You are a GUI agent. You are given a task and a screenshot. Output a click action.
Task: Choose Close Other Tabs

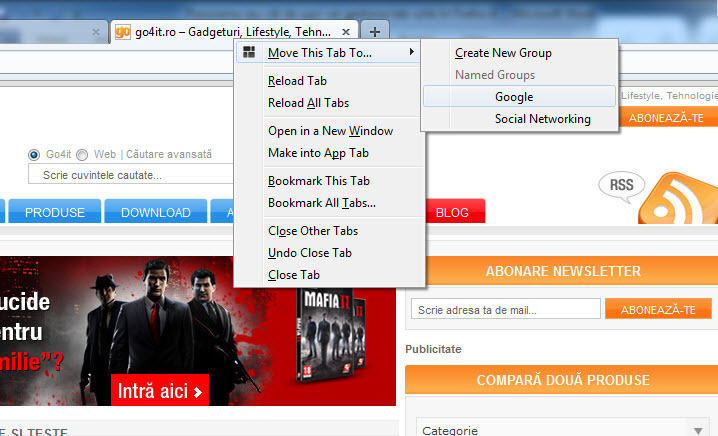[x=313, y=231]
